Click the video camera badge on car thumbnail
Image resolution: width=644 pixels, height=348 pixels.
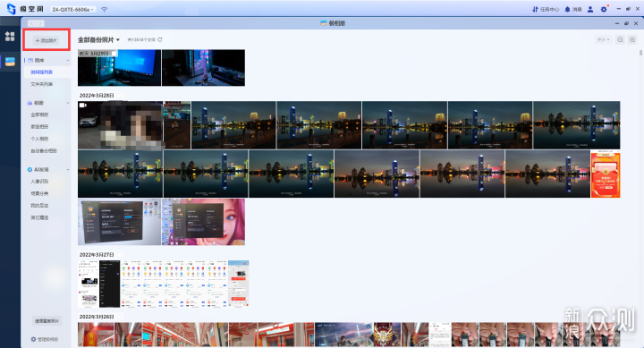coord(82,106)
